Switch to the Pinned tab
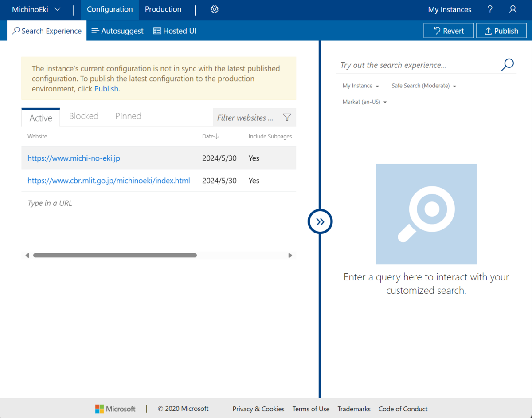The width and height of the screenshot is (532, 418). (x=128, y=116)
